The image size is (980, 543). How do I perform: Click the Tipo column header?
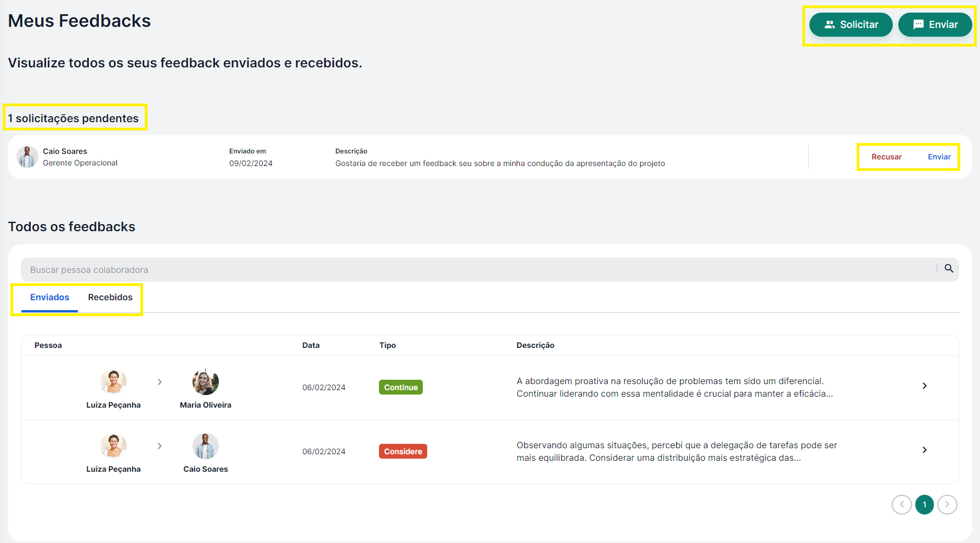coord(388,345)
